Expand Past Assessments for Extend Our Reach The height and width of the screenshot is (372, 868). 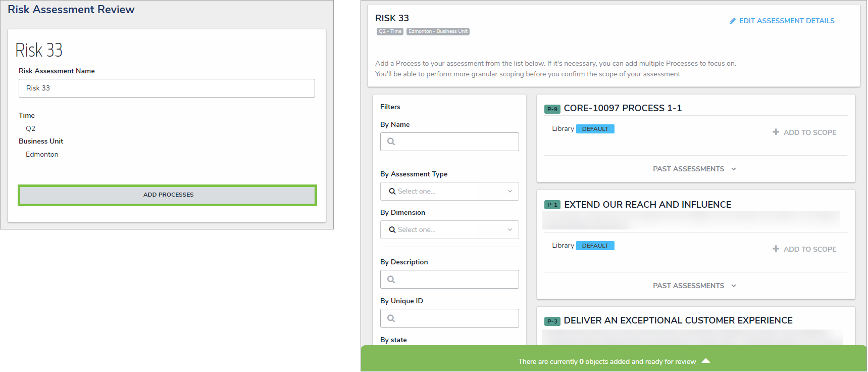(x=694, y=286)
